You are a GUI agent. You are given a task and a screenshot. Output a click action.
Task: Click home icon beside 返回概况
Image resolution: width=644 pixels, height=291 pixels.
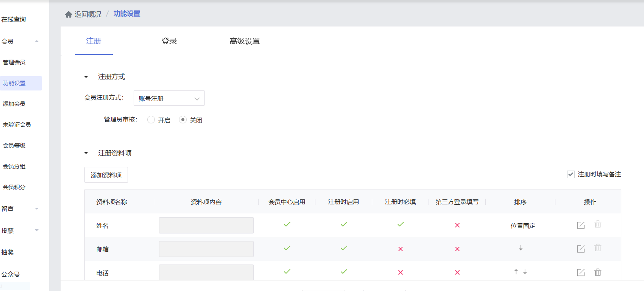[68, 14]
